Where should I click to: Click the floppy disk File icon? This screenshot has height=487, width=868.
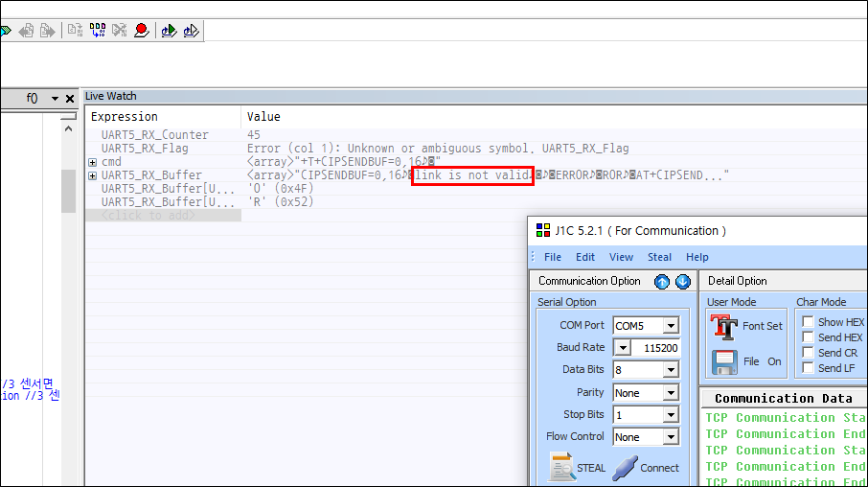click(x=724, y=361)
